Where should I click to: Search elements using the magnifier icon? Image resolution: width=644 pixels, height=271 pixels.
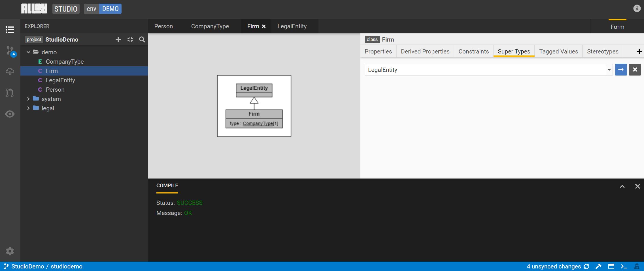pyautogui.click(x=142, y=40)
